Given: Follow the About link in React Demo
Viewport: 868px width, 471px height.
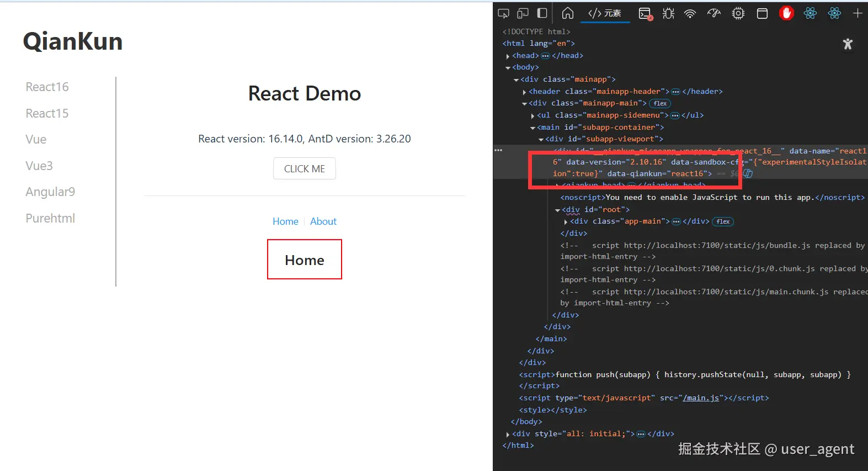Looking at the screenshot, I should [x=323, y=221].
